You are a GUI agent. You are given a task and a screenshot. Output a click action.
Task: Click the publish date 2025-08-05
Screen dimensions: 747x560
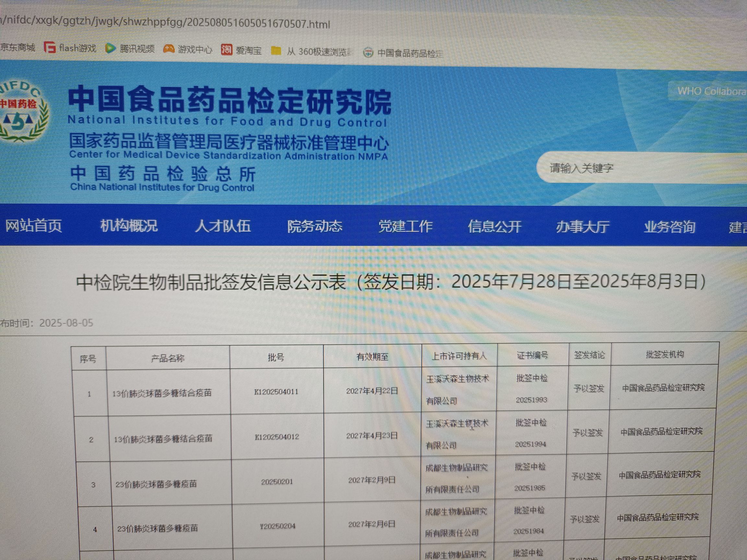point(66,323)
